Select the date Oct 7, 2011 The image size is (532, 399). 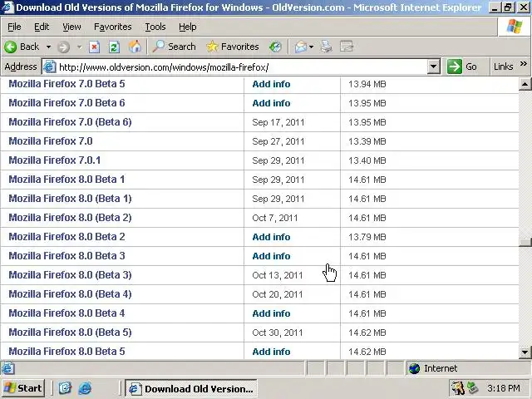[x=275, y=218]
